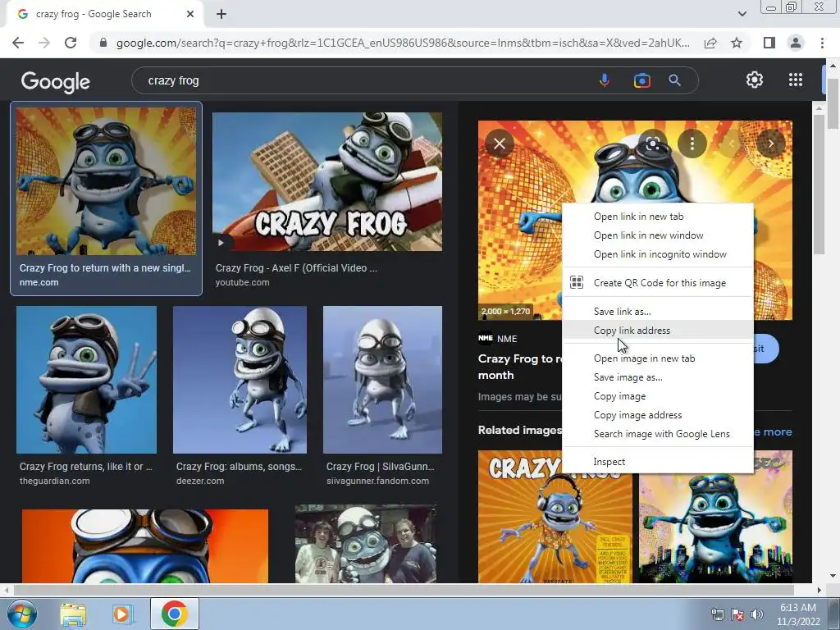
Task: Open the close-up frog face thumbnail
Action: click(x=145, y=546)
